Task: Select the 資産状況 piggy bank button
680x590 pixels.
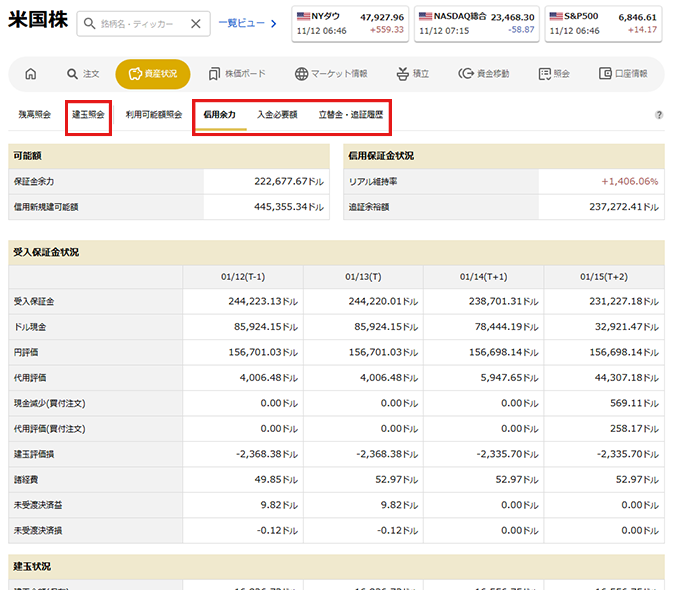Action: [x=152, y=74]
